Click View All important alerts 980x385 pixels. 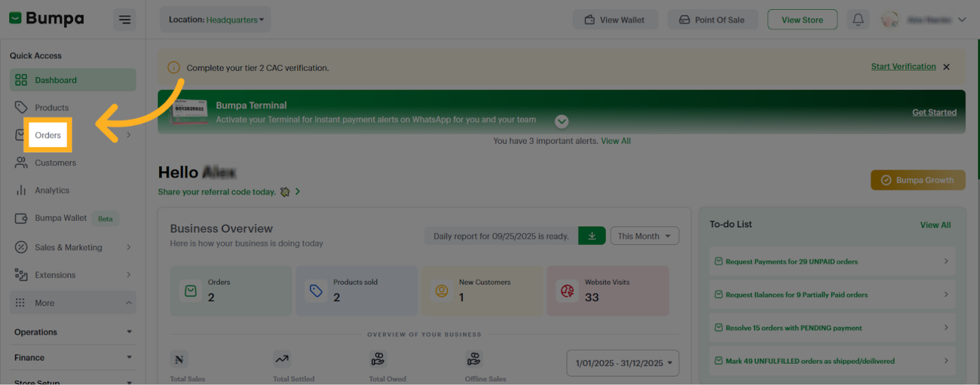pos(615,141)
